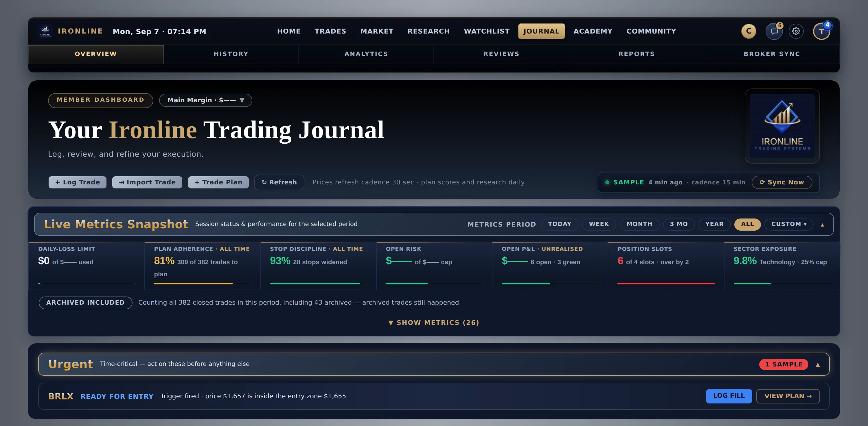Open the COMMUNITY nav item

pos(651,31)
